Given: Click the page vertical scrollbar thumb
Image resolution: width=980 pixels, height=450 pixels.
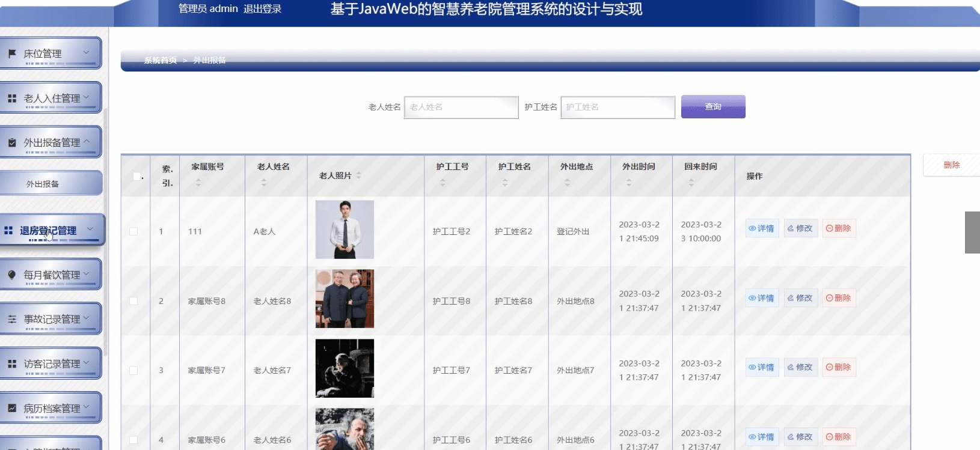Looking at the screenshot, I should (x=972, y=233).
